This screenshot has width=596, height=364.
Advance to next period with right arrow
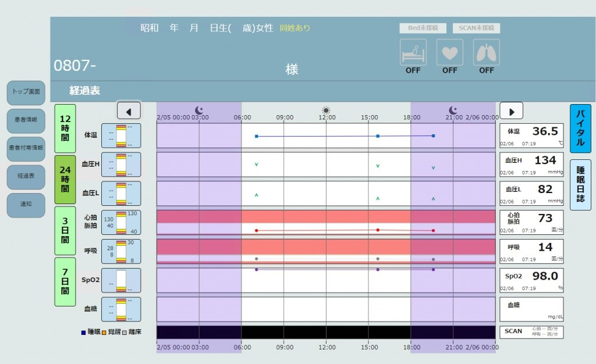coord(511,110)
